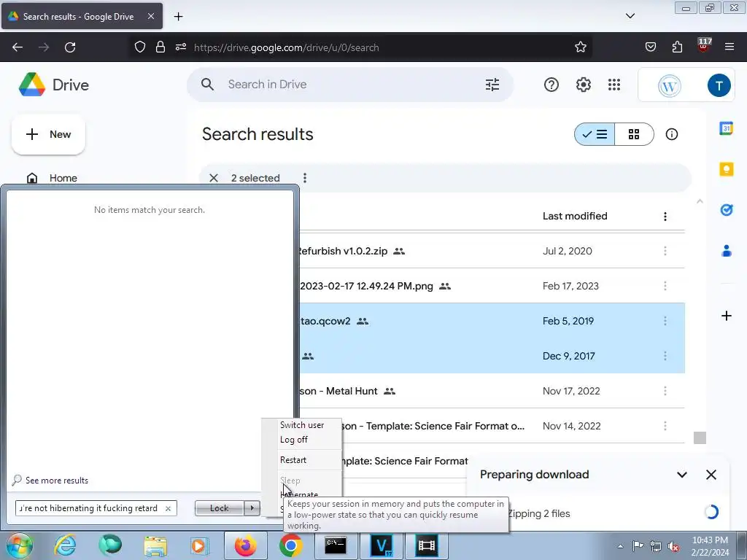Collapse the Preparing download panel

682,475
